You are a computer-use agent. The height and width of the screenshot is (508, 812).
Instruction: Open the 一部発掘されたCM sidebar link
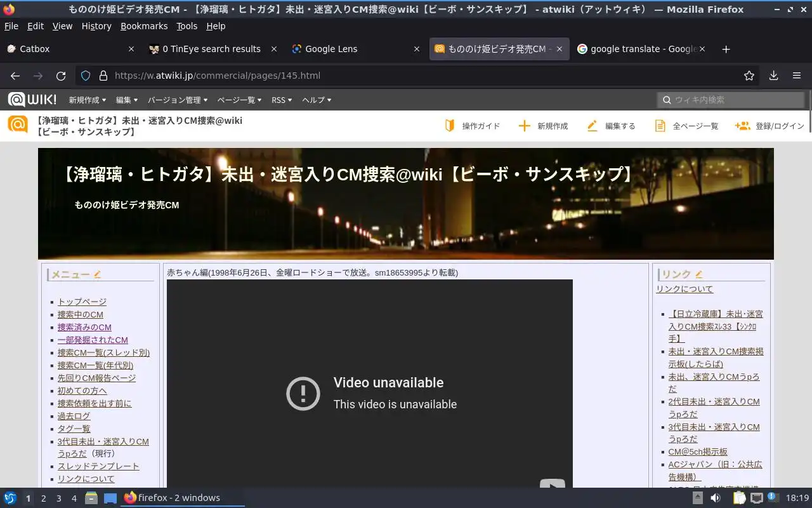(93, 340)
